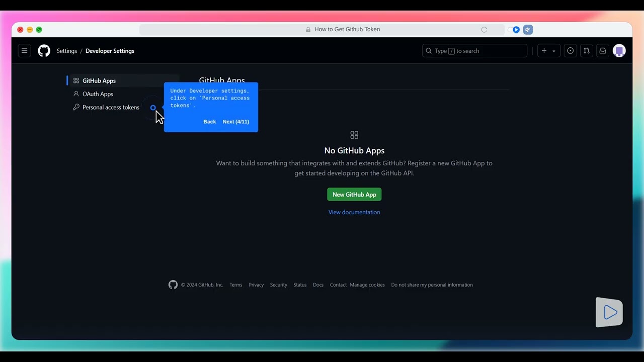Open the Security footer link
Viewport: 644px width, 362px height.
tap(278, 285)
